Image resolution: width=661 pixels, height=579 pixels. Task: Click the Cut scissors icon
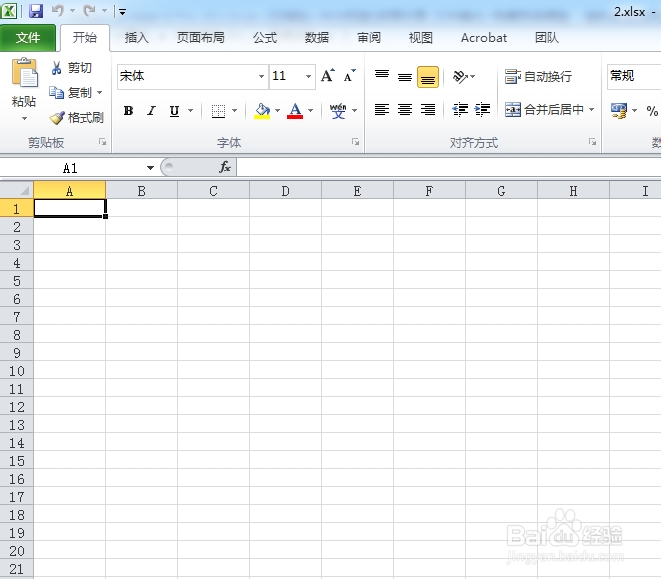pyautogui.click(x=56, y=68)
